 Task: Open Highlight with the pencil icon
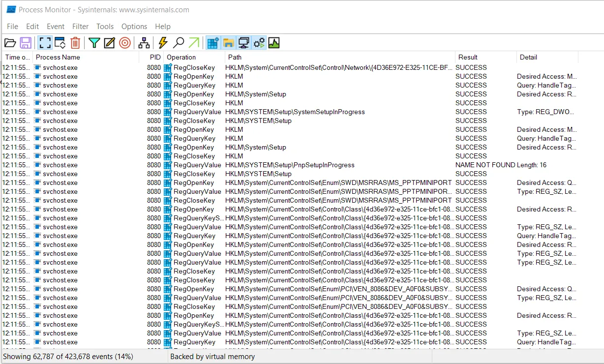tap(109, 43)
